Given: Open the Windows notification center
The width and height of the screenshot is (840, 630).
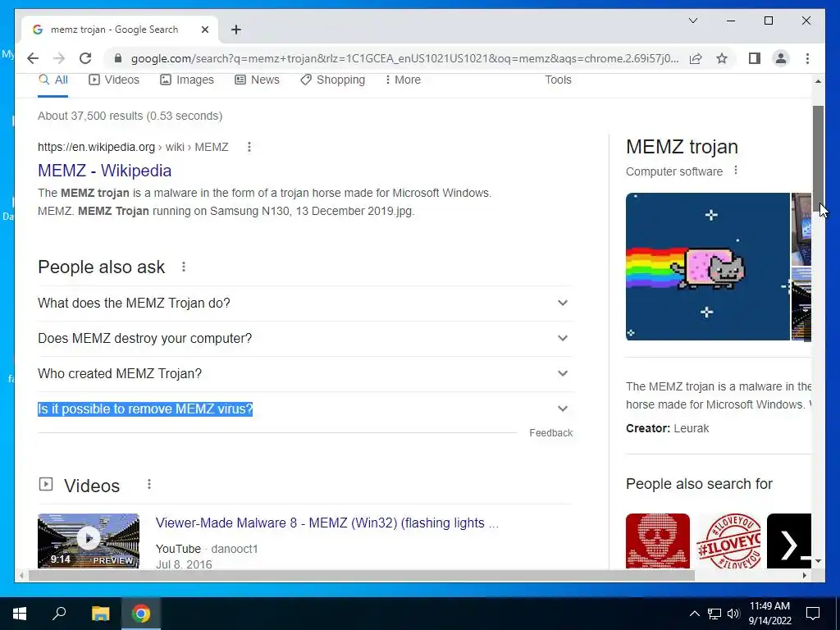Looking at the screenshot, I should tap(813, 614).
